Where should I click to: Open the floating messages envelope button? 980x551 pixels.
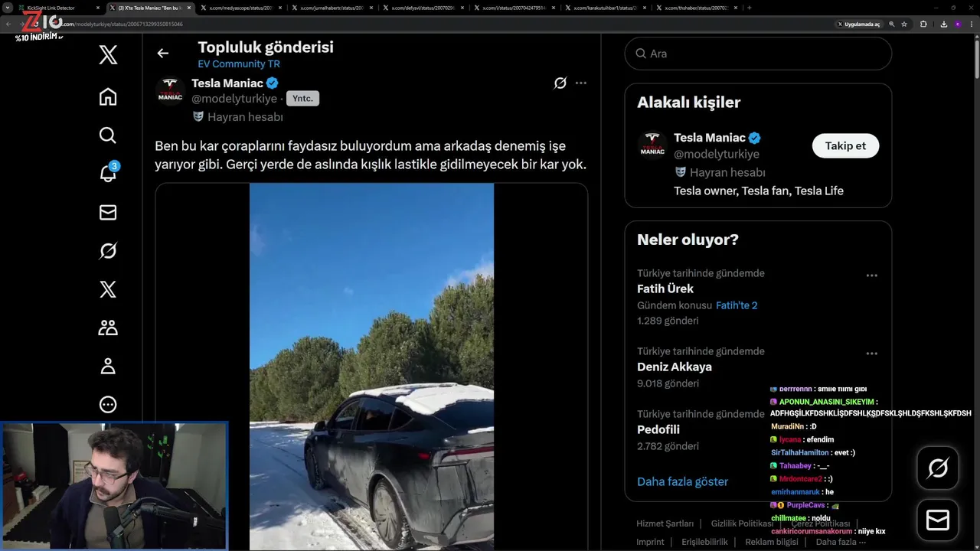click(938, 520)
